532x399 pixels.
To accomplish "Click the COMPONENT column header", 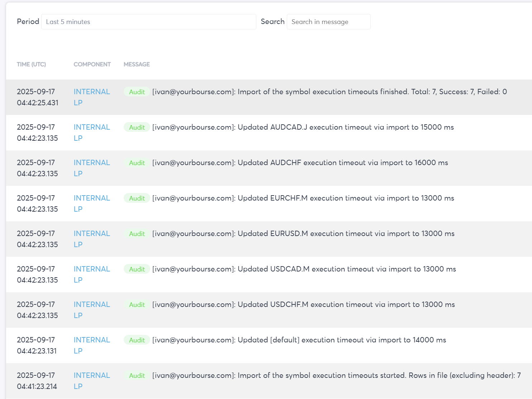I will (92, 64).
